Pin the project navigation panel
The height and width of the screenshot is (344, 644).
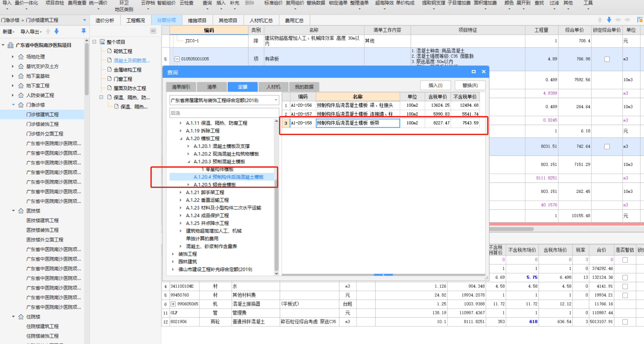[x=83, y=31]
